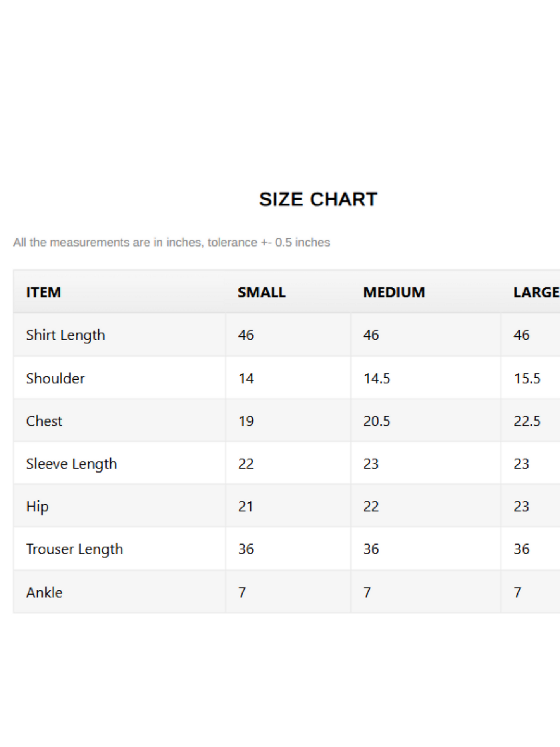
Task: Select the medium Shoulder value 14.5
Action: pyautogui.click(x=377, y=378)
